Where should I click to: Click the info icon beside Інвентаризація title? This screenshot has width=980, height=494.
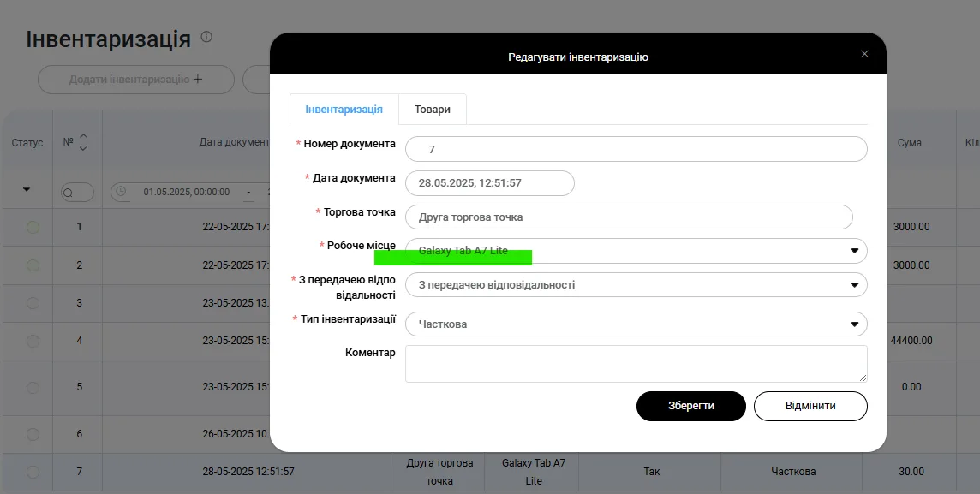click(206, 37)
